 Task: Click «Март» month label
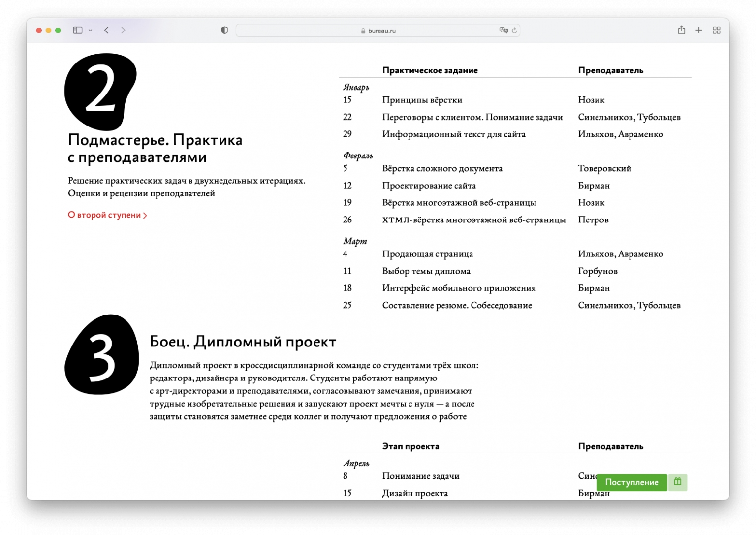(355, 241)
